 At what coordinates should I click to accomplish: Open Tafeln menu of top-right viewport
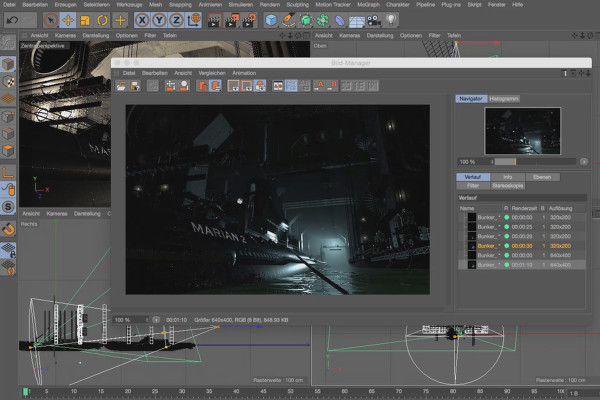(x=454, y=35)
